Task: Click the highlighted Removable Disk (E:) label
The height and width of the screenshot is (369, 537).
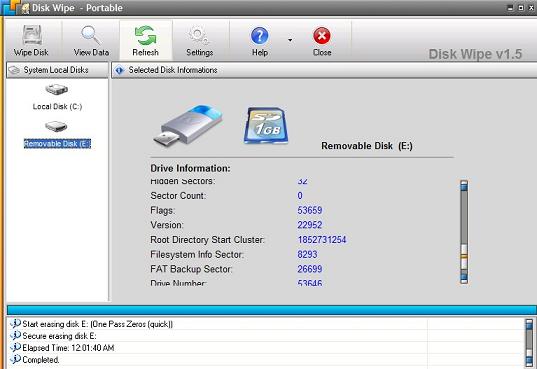Action: pyautogui.click(x=57, y=144)
